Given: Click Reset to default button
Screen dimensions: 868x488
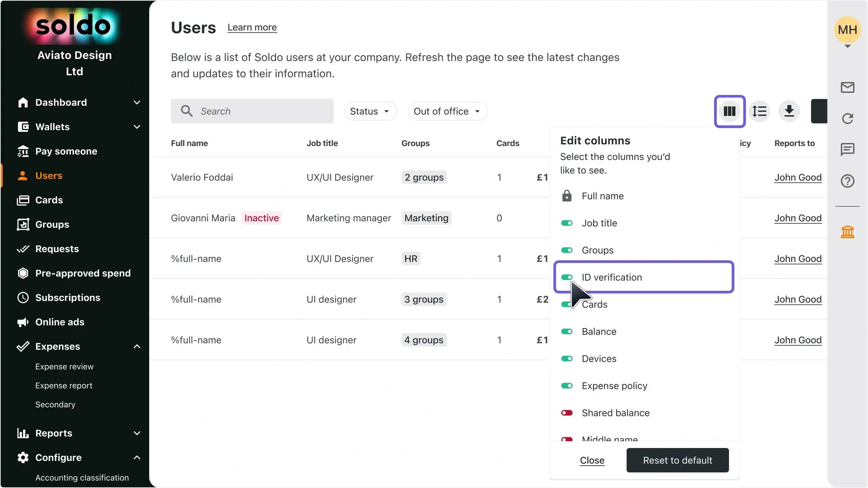Looking at the screenshot, I should click(677, 460).
